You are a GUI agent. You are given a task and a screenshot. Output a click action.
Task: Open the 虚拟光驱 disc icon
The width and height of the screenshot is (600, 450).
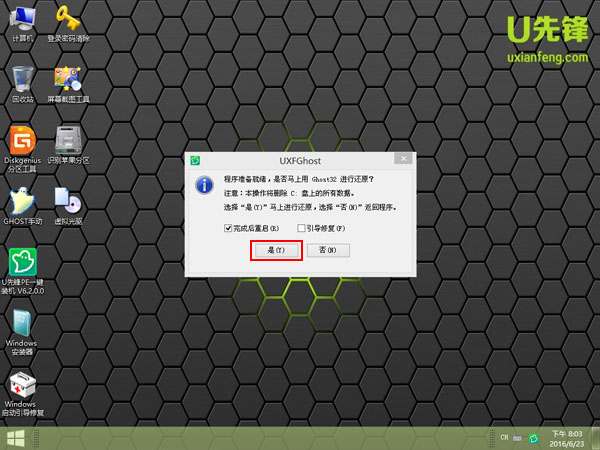tap(68, 206)
